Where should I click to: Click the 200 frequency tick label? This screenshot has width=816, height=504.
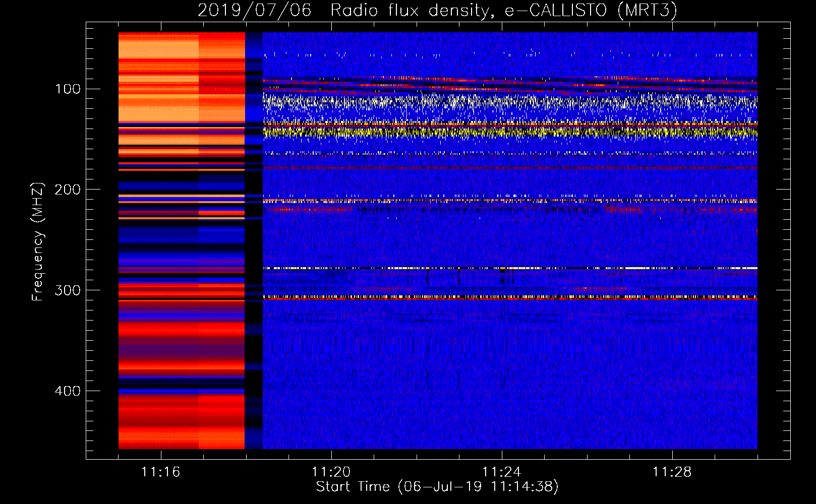68,190
